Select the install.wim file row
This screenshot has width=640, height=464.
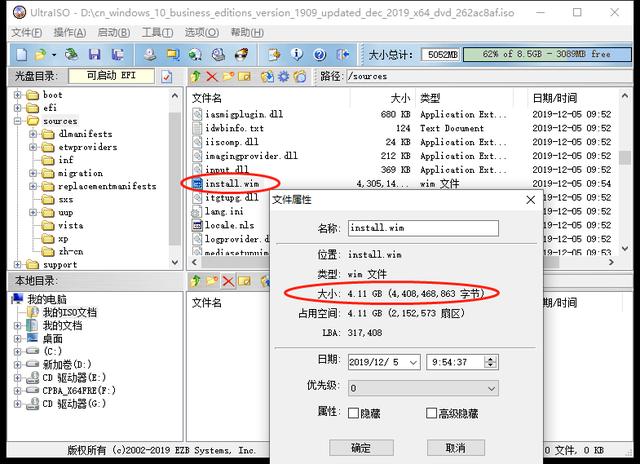[x=232, y=184]
